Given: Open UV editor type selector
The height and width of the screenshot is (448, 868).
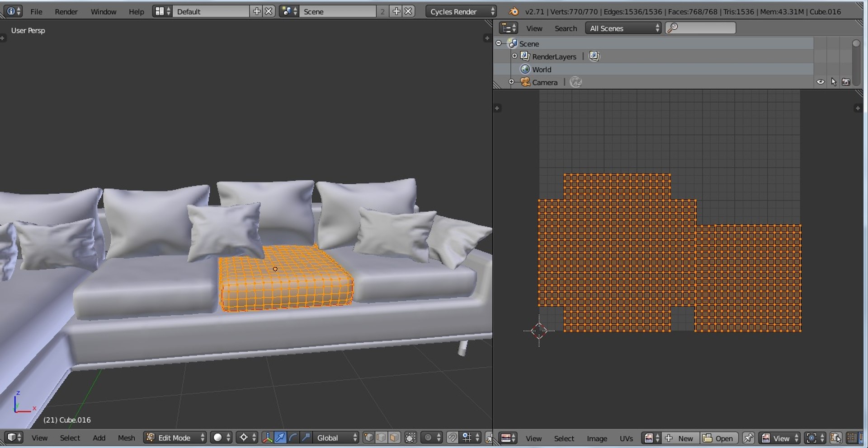Looking at the screenshot, I should pos(509,438).
